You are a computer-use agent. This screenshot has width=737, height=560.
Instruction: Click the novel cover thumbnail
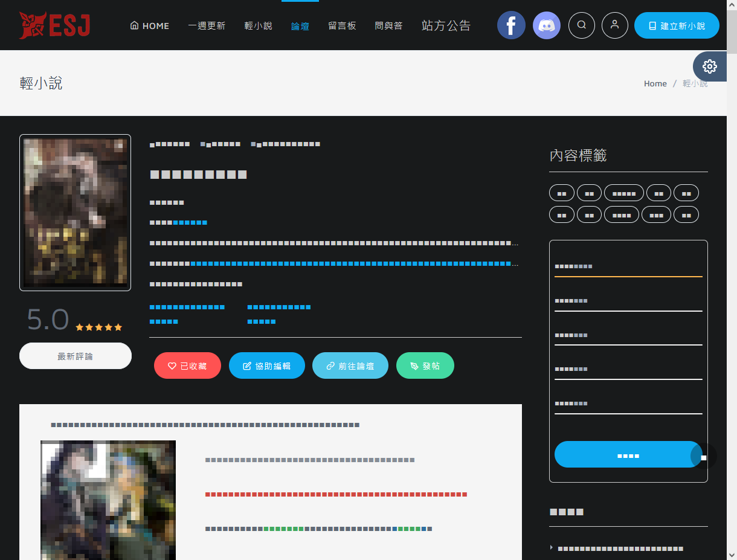[76, 213]
